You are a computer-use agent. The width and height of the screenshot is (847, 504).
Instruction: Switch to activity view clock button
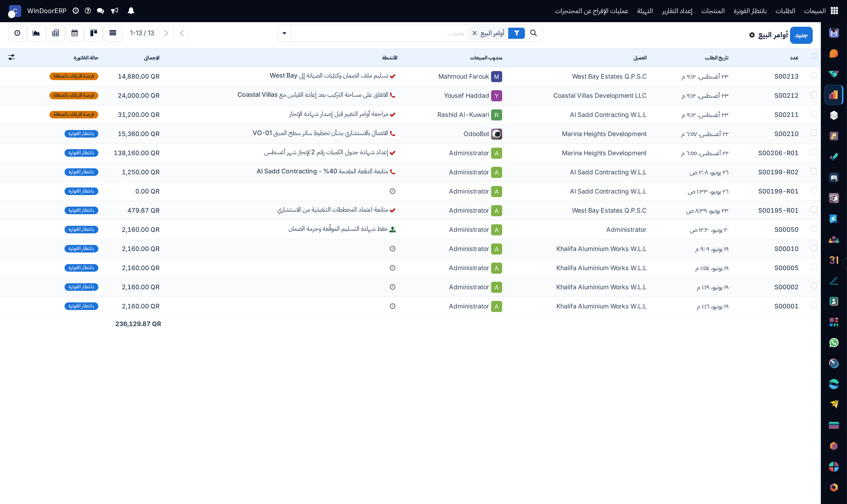[x=17, y=33]
